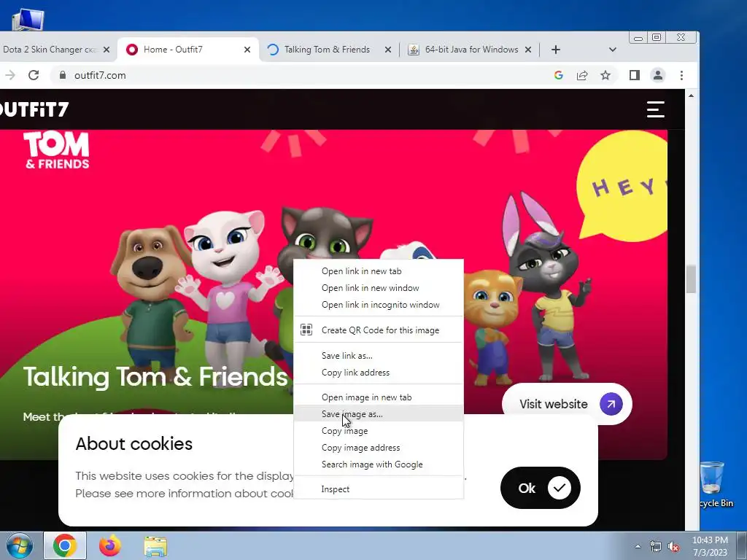
Task: Choose Copy image address
Action: [x=379, y=448]
